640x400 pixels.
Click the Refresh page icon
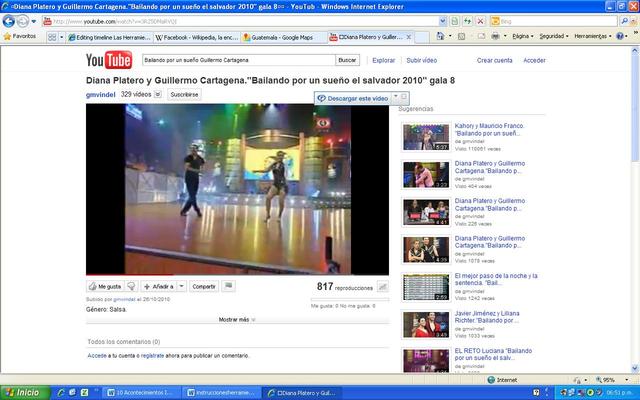coord(467,21)
